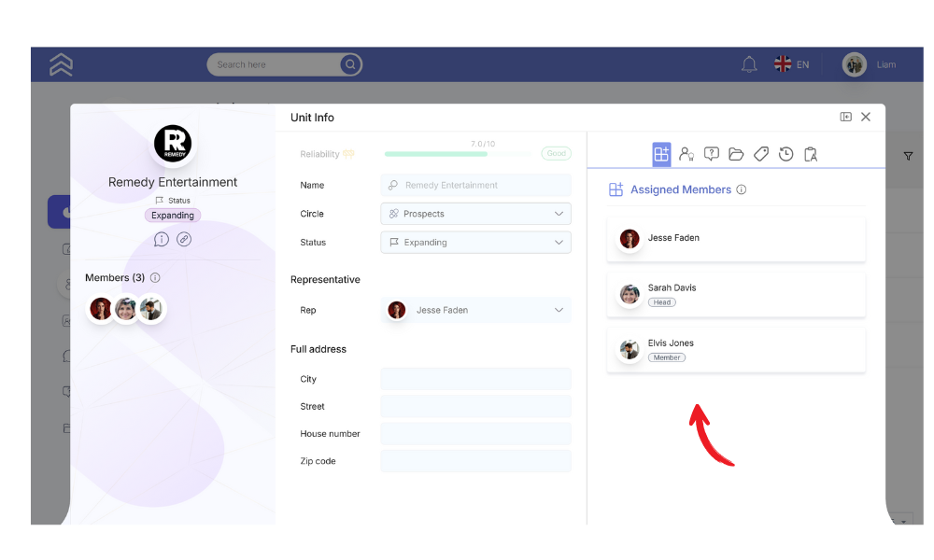Open the Rep dropdown showing Jesse Faden
Image resolution: width=934 pixels, height=560 pixels.
click(476, 310)
